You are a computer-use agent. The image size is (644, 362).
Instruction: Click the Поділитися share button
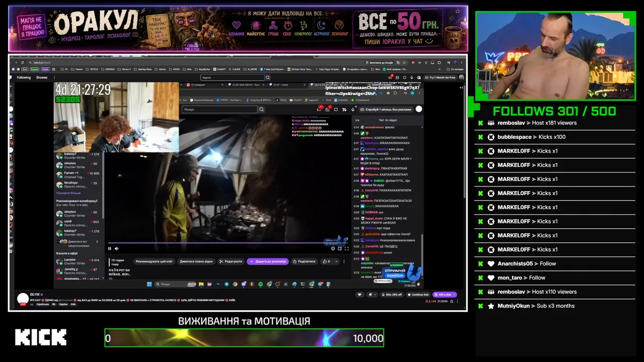pyautogui.click(x=304, y=261)
